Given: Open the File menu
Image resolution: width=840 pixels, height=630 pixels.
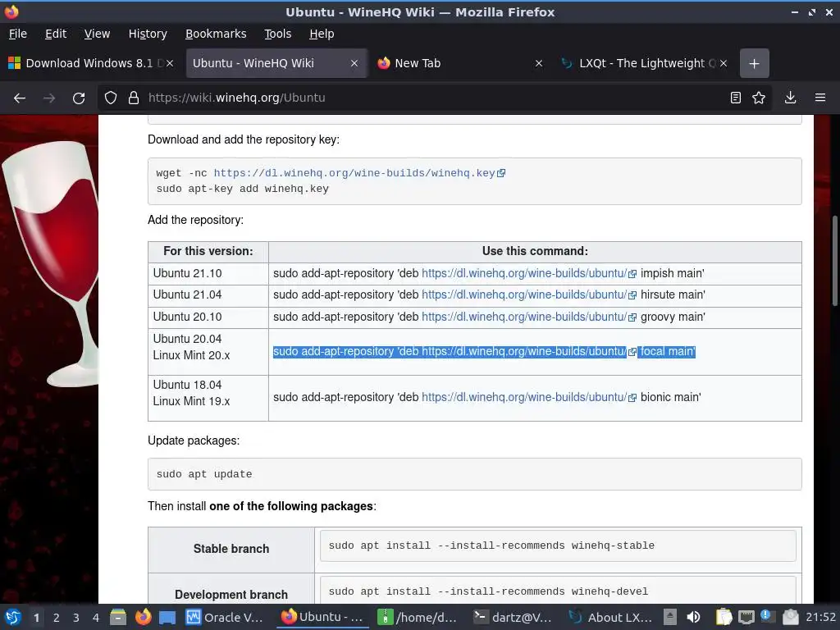Looking at the screenshot, I should [x=18, y=34].
